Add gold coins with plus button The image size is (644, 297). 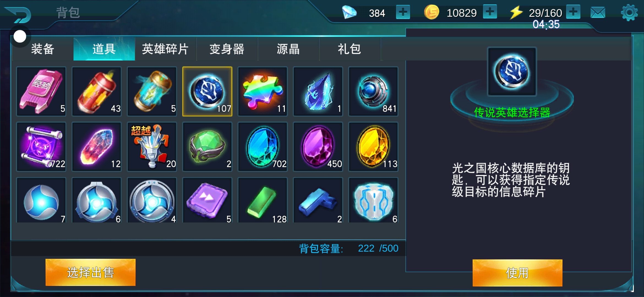[x=490, y=12]
